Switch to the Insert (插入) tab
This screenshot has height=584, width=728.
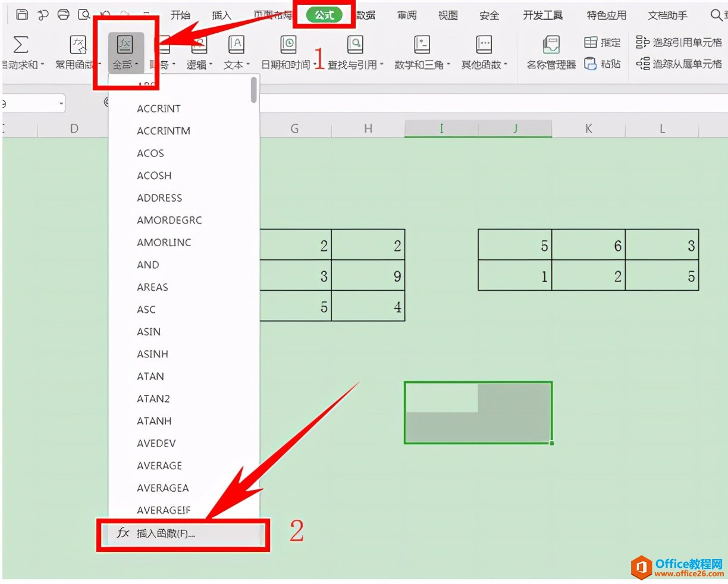(221, 15)
